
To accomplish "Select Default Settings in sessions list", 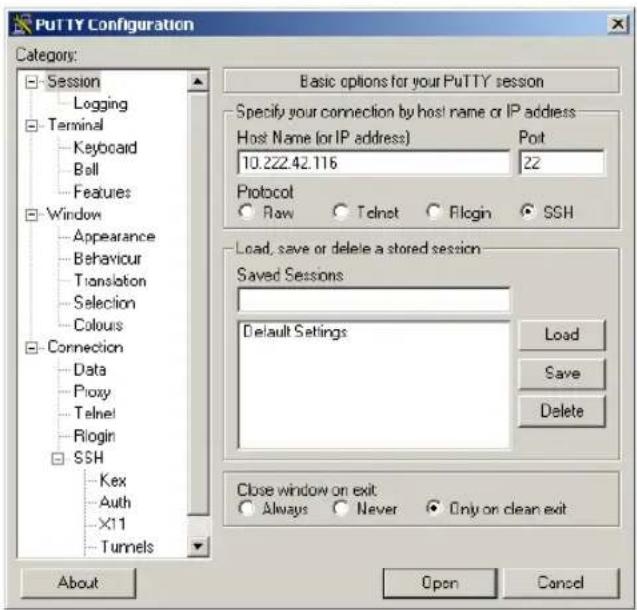I will 295,332.
